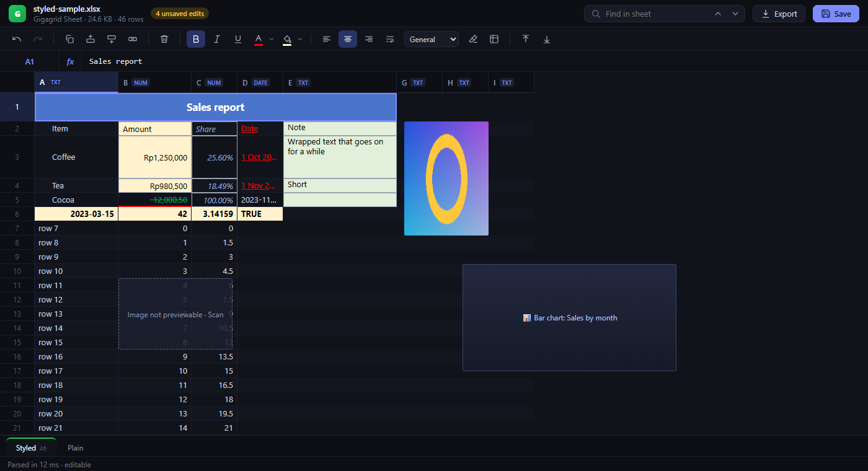Select the Bar chart Sales by month placeholder
The height and width of the screenshot is (471, 868).
(569, 318)
